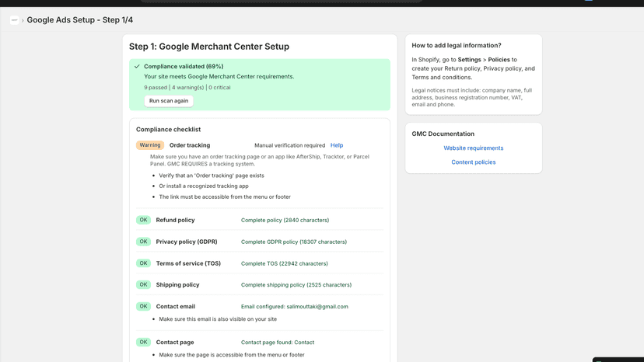
Task: Select 'Complete policy (2840 characters)' text
Action: click(285, 220)
